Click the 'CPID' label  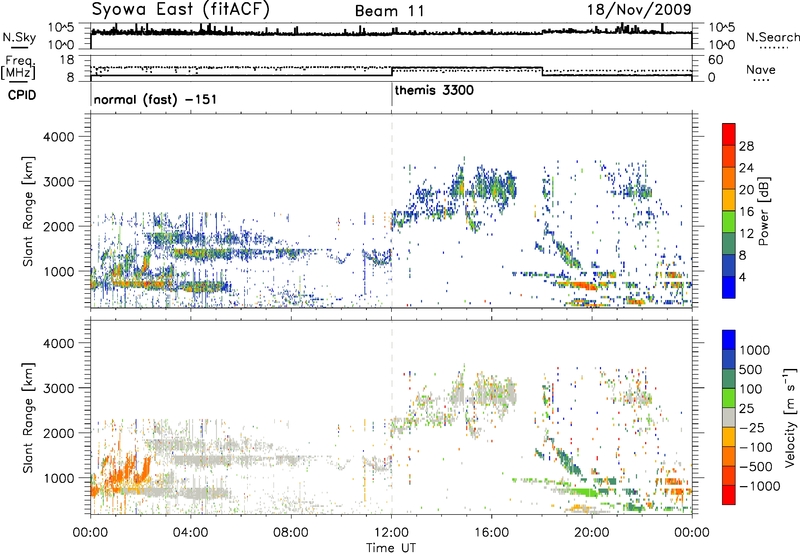[x=22, y=95]
